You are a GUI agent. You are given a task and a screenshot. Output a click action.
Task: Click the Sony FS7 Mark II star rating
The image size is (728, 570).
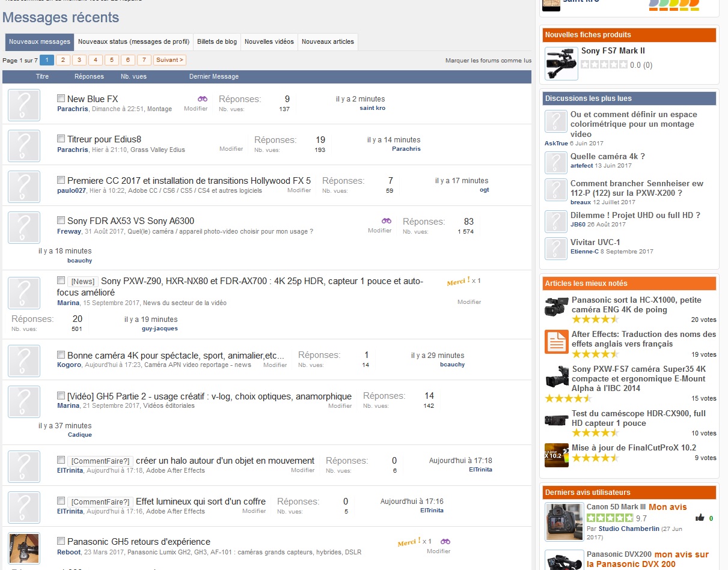pyautogui.click(x=604, y=65)
